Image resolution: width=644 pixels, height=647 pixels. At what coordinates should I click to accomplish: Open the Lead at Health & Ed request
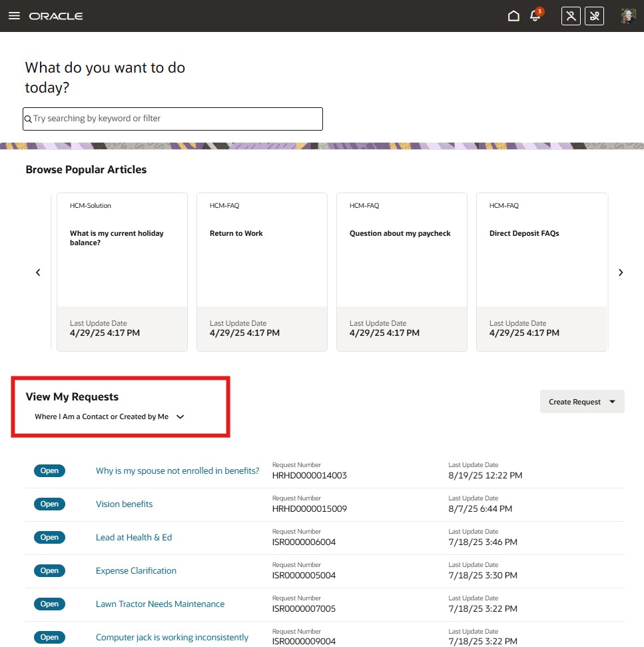point(134,537)
